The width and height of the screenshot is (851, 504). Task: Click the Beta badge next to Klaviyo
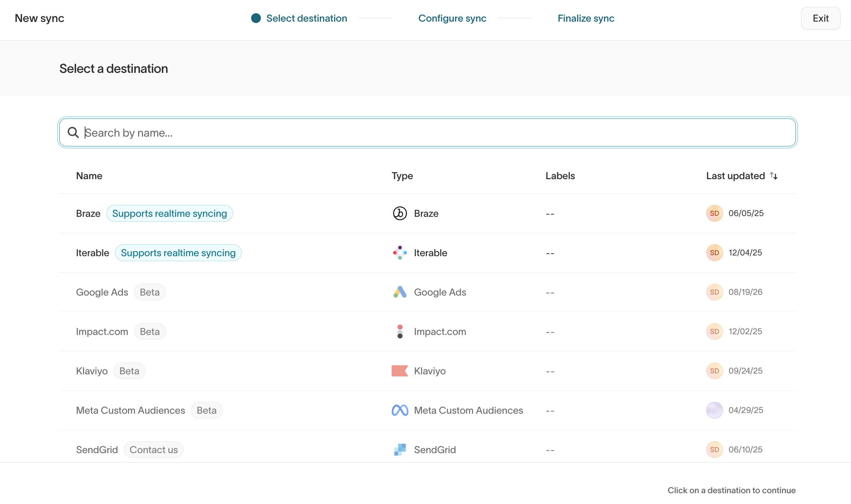click(129, 371)
